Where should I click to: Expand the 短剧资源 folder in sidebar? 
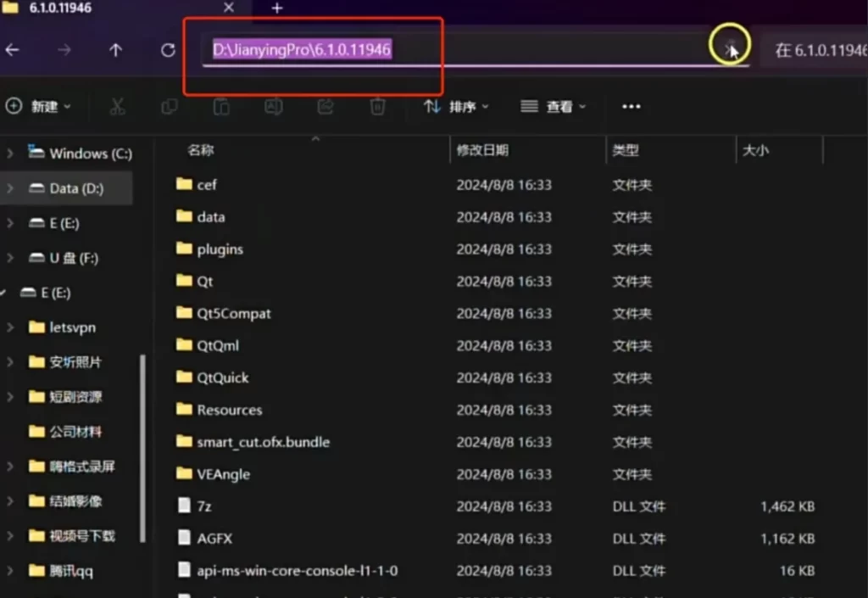[10, 396]
